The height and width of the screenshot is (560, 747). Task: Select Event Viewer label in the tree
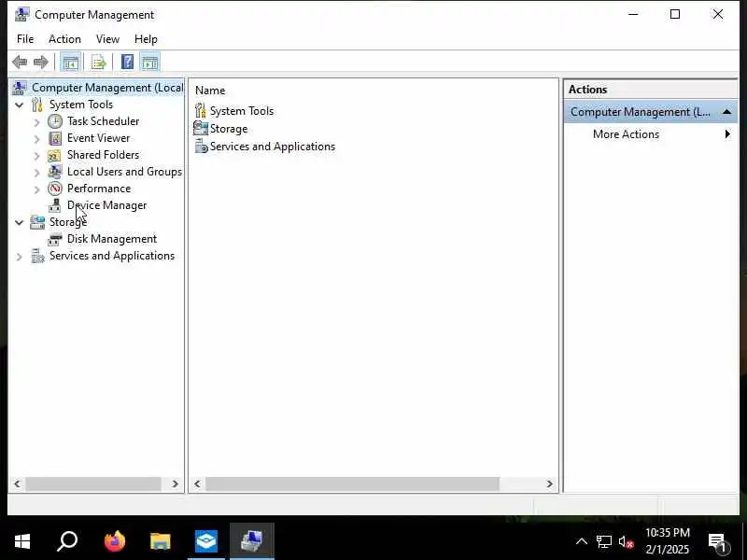coord(99,138)
